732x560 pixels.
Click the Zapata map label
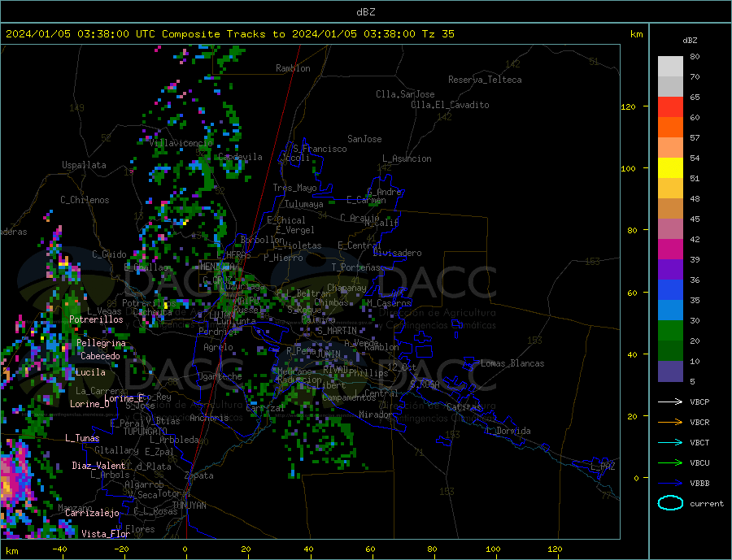[x=199, y=476]
